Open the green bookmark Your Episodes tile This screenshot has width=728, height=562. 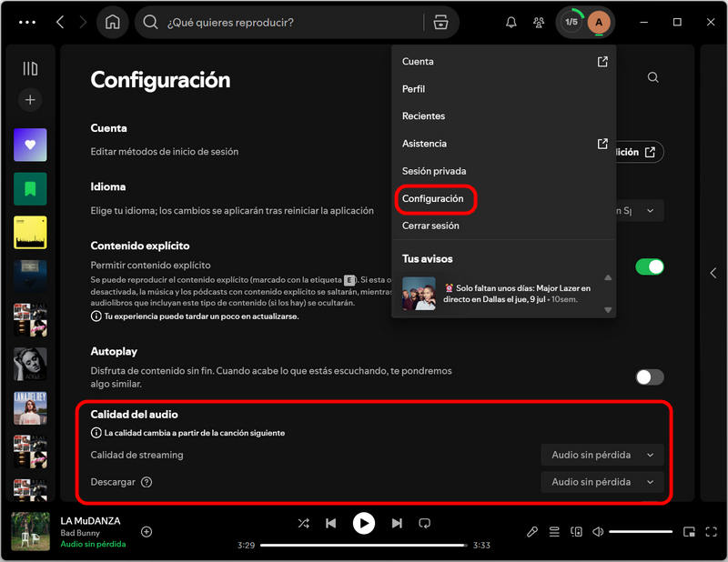point(30,189)
